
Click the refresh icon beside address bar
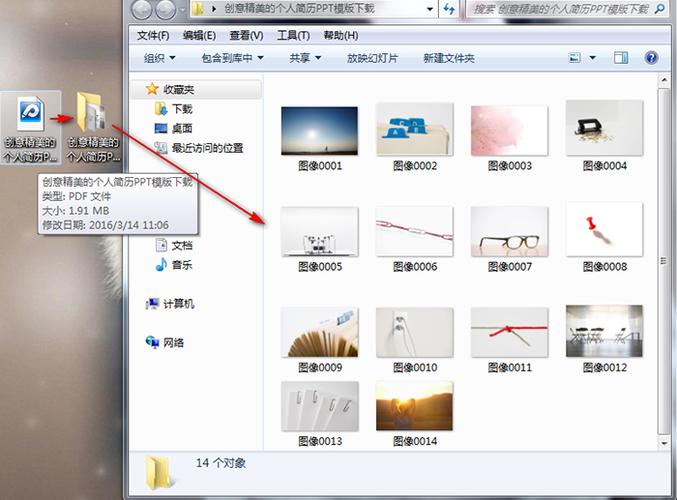(449, 9)
